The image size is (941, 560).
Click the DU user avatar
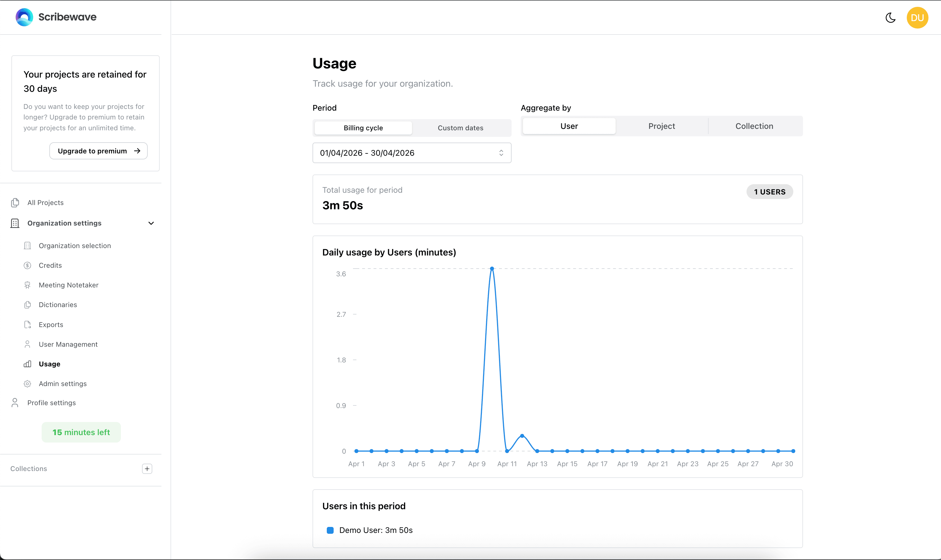[917, 17]
